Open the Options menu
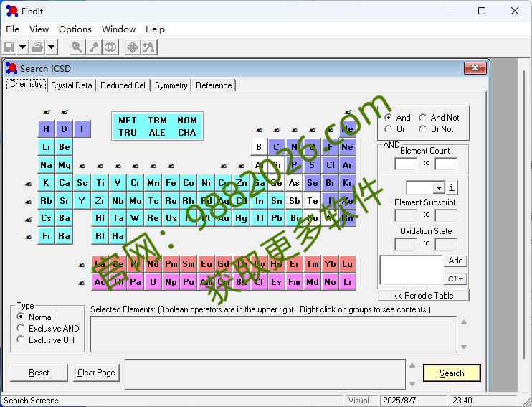532x407 pixels. 75,29
